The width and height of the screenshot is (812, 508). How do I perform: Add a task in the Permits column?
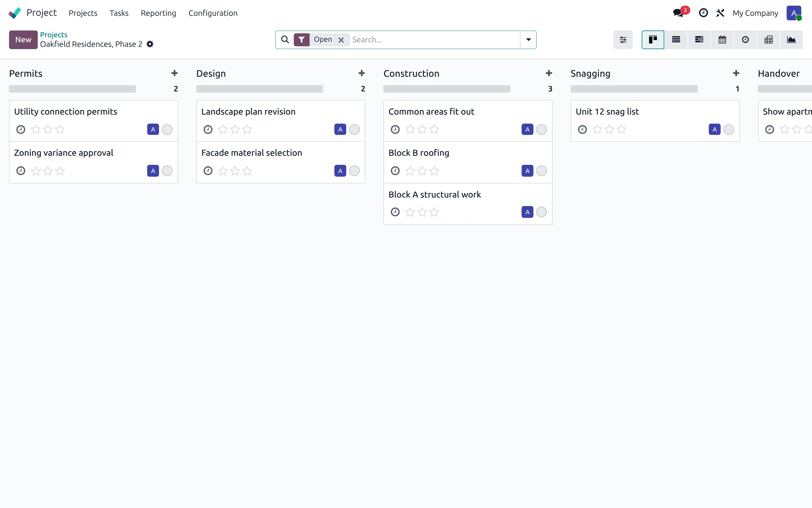click(x=175, y=73)
